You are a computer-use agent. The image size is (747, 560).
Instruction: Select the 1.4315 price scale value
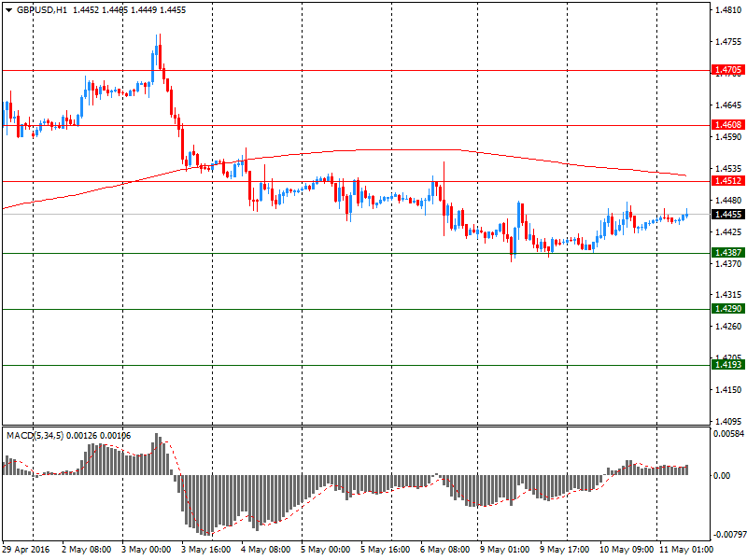point(728,295)
